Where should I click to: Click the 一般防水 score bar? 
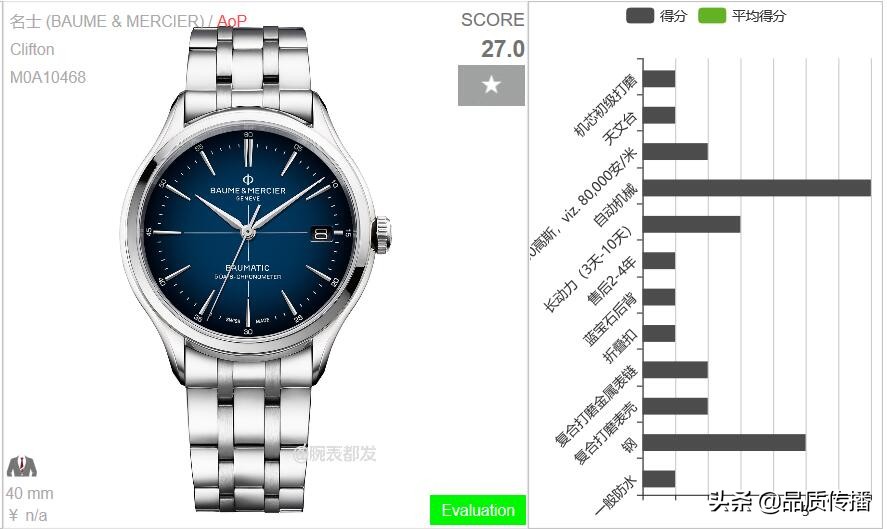point(659,479)
